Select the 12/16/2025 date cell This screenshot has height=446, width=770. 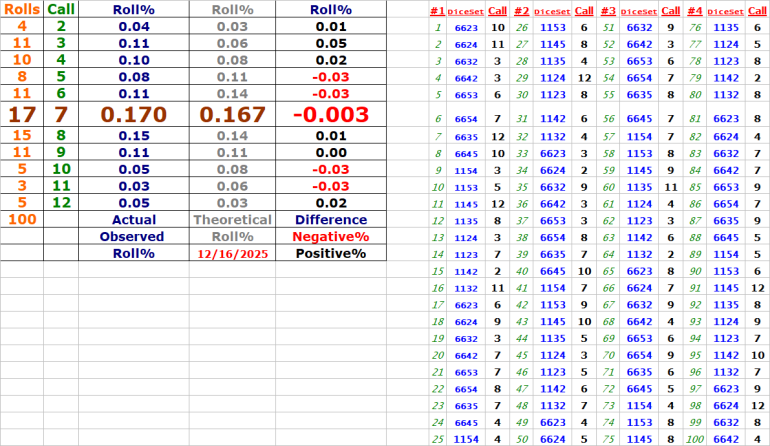[x=232, y=254]
